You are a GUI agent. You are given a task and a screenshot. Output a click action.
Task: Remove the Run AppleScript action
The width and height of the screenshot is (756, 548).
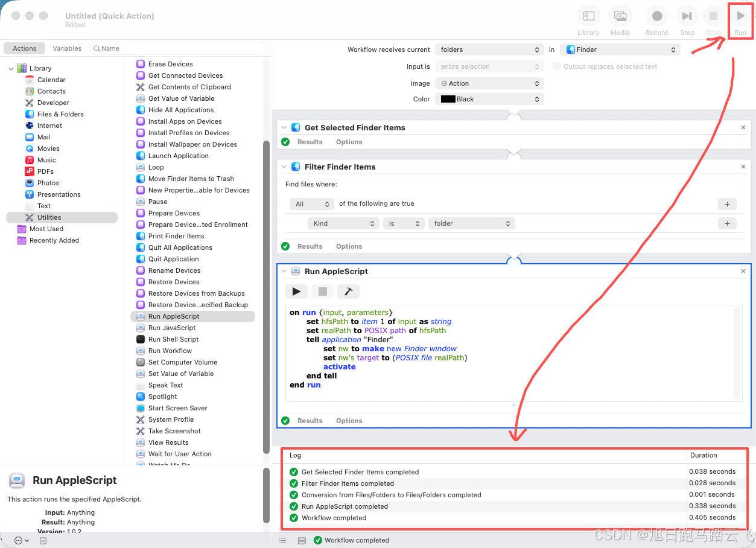tap(743, 271)
